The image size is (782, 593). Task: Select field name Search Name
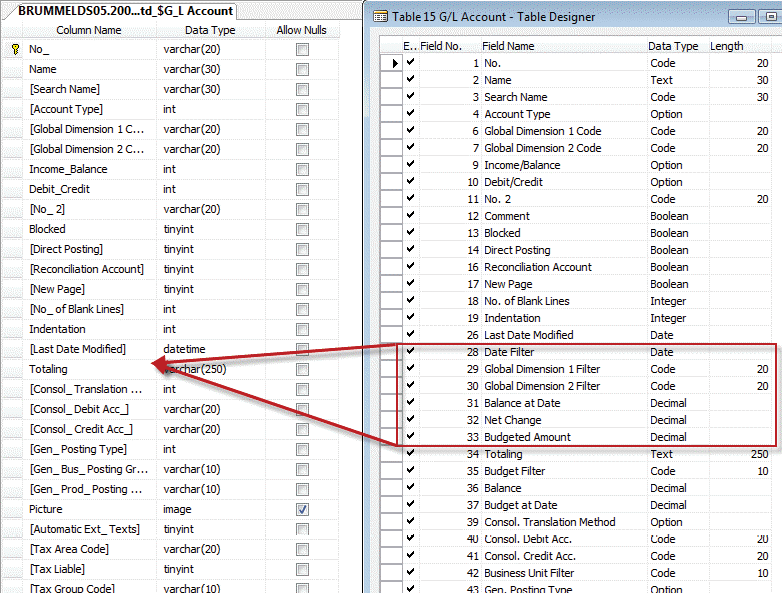[x=516, y=97]
